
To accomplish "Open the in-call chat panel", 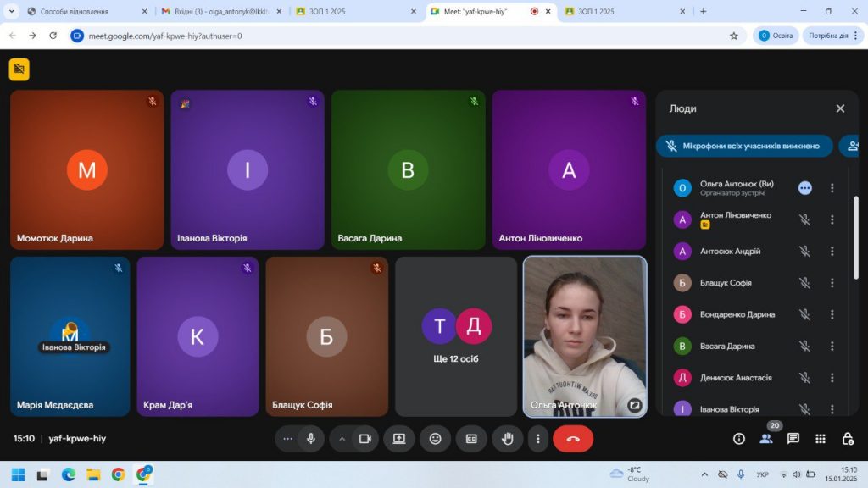I will pos(793,439).
